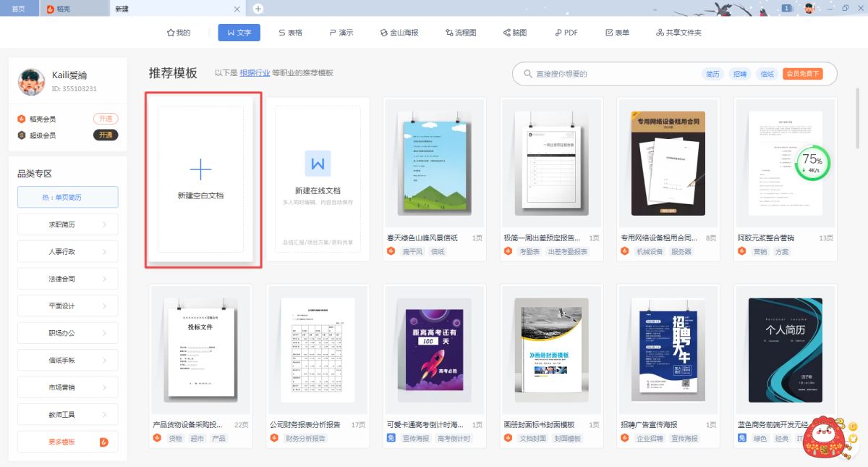Screen dimensions: 868x467
Task: Expand the 市场营销 category
Action: (68, 387)
